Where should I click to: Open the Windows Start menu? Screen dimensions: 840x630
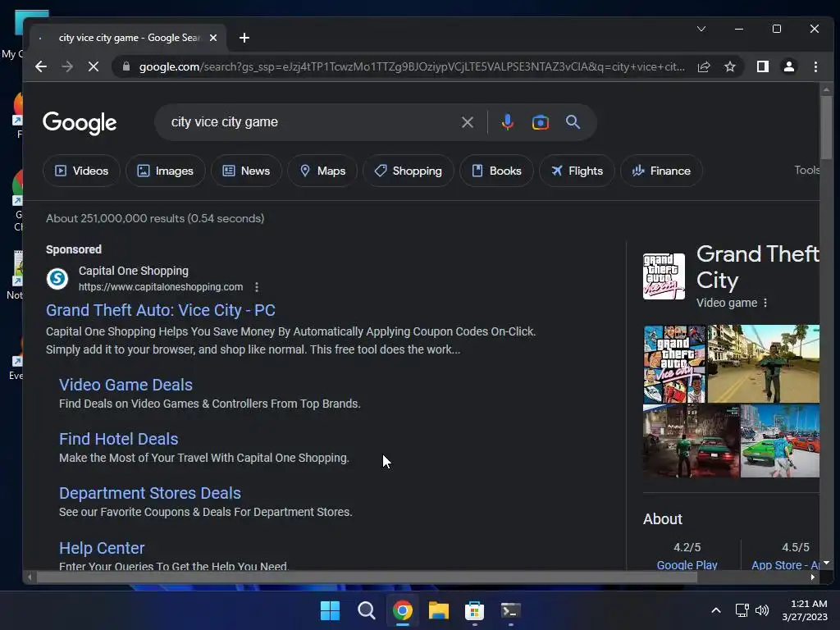tap(330, 610)
